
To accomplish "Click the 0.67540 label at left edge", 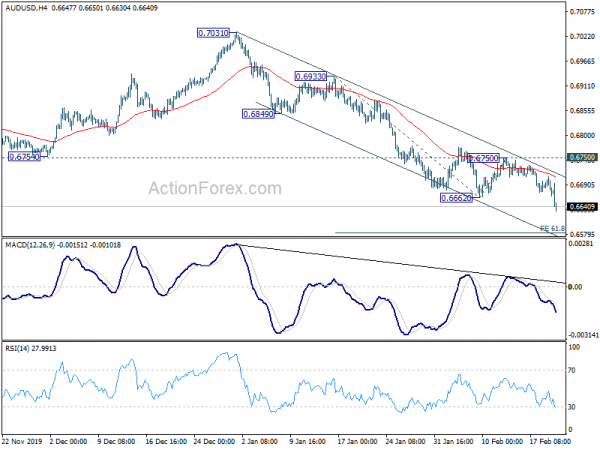I will 24,157.
